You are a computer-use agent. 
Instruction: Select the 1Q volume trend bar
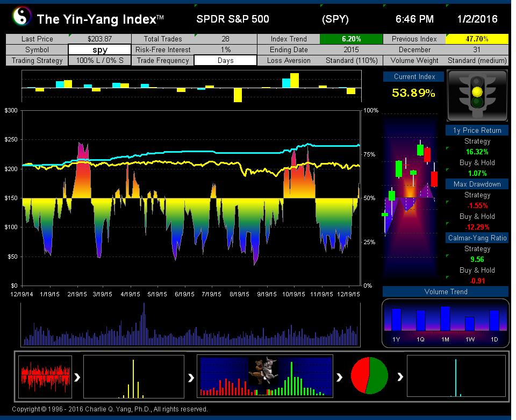(421, 321)
